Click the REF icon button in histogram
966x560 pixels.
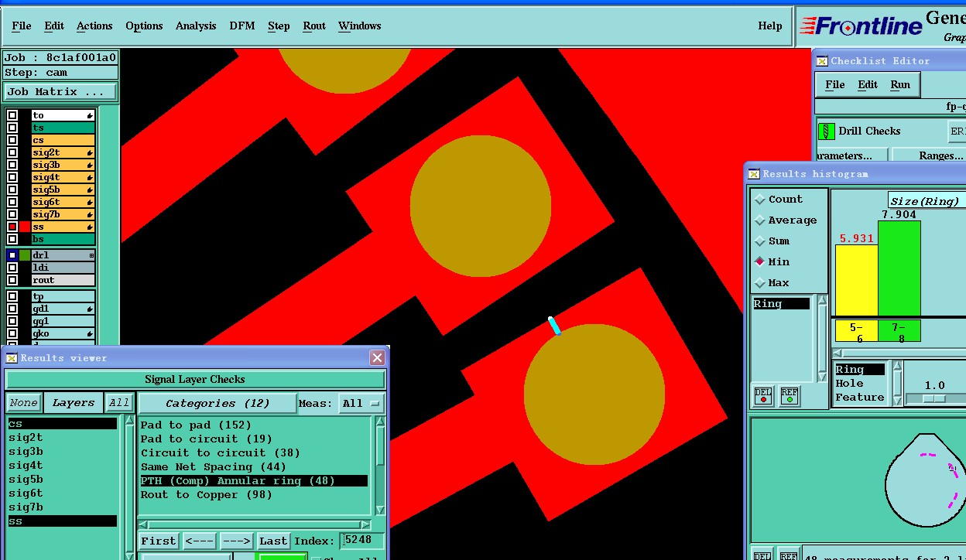pos(790,396)
